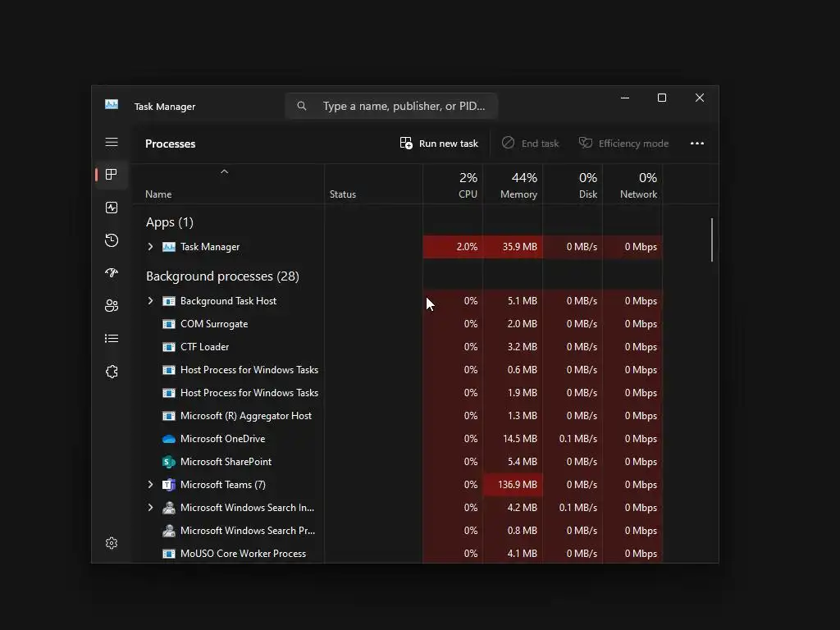Select the Microsoft (R) Aggregator Host name
The width and height of the screenshot is (840, 630).
pos(246,416)
